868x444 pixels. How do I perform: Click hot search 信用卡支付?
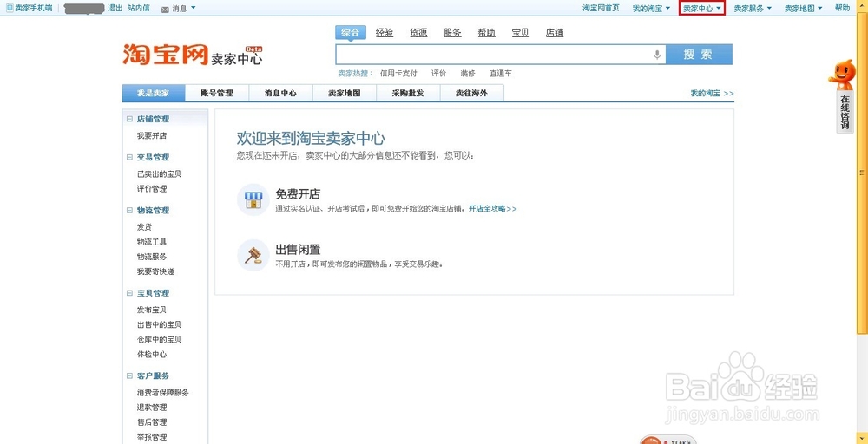(398, 73)
